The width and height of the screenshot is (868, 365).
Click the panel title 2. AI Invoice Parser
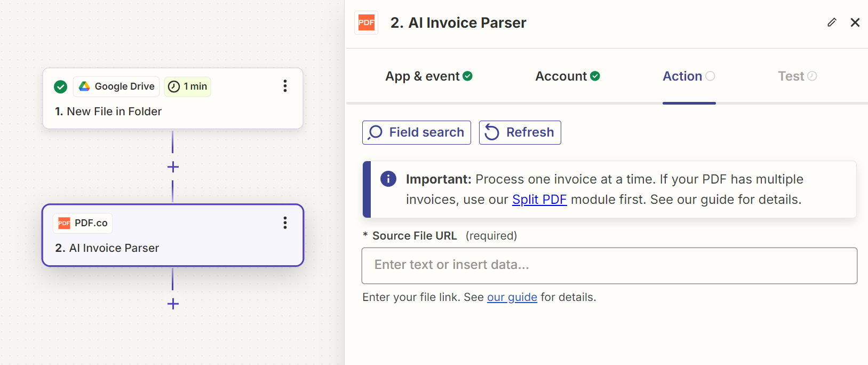tap(458, 23)
